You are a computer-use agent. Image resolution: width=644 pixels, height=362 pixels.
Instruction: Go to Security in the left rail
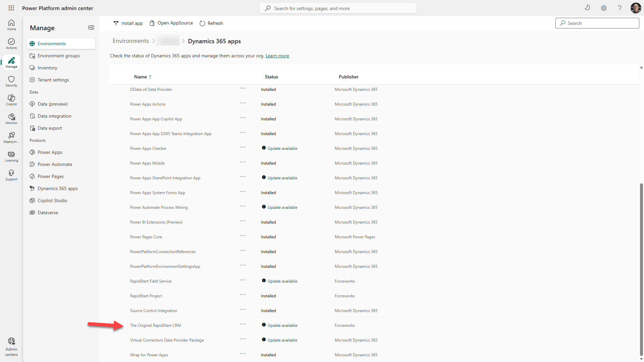pos(11,81)
